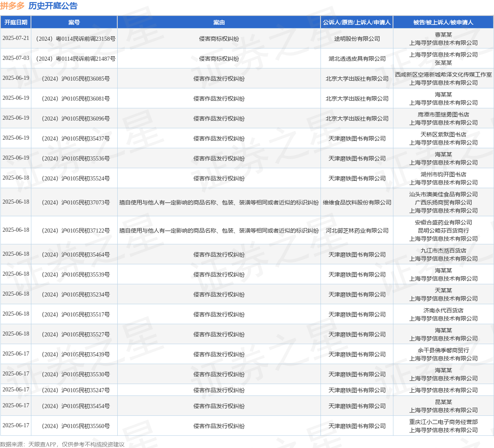Select defendant 九江市杰湉百货店
The width and height of the screenshot is (494, 448).
click(444, 251)
